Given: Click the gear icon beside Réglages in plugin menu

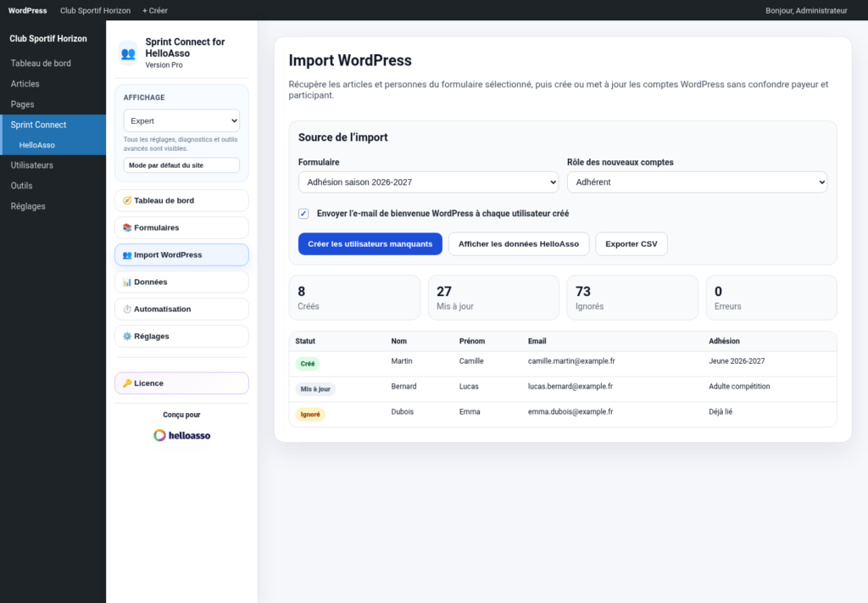Looking at the screenshot, I should pos(127,336).
